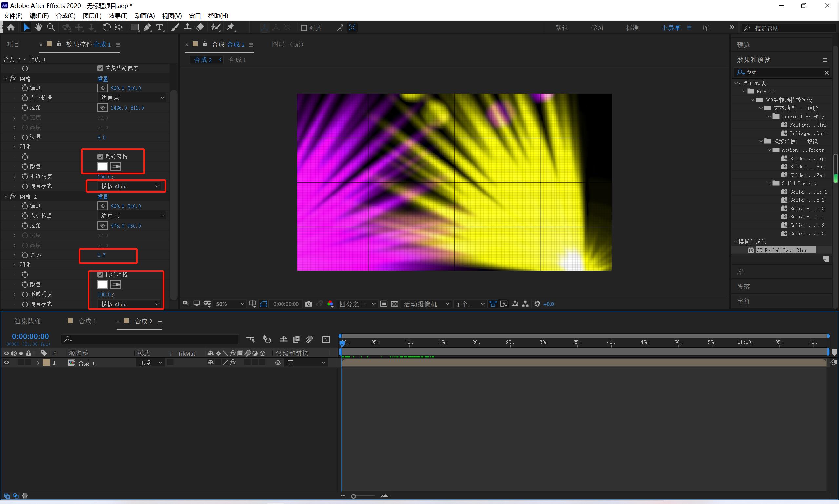Screen dimensions: 839x504
Task: Select the Selection arrow tool
Action: pos(26,28)
